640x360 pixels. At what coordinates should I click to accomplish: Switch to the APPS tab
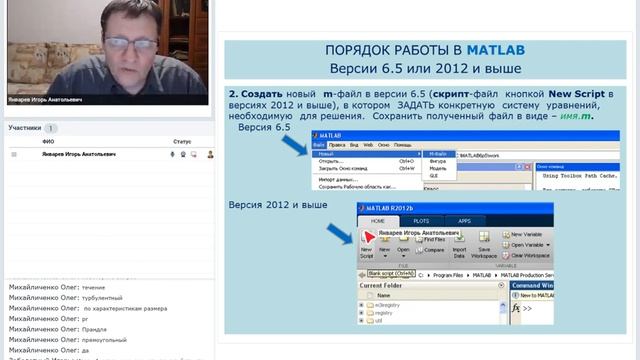[464, 221]
